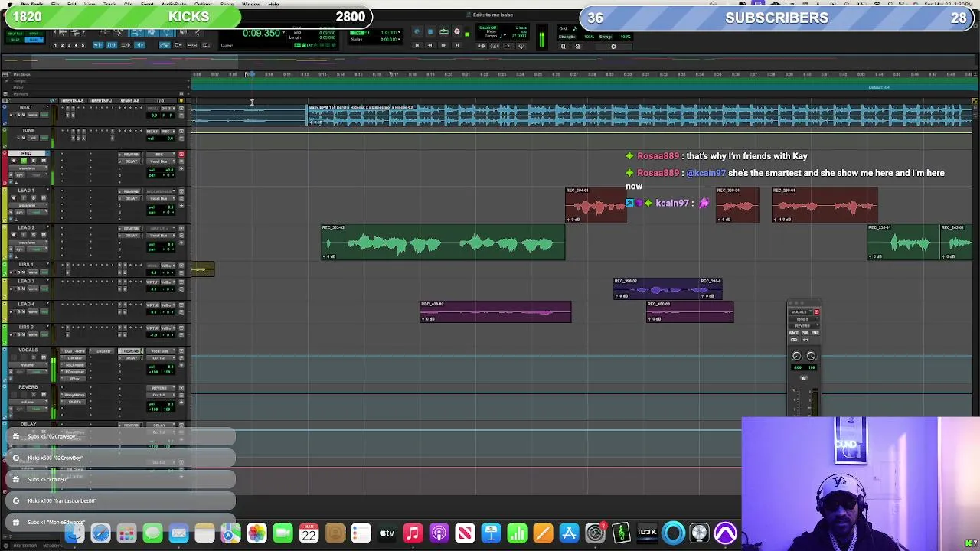Open Calendar from the Dock

coord(309,533)
